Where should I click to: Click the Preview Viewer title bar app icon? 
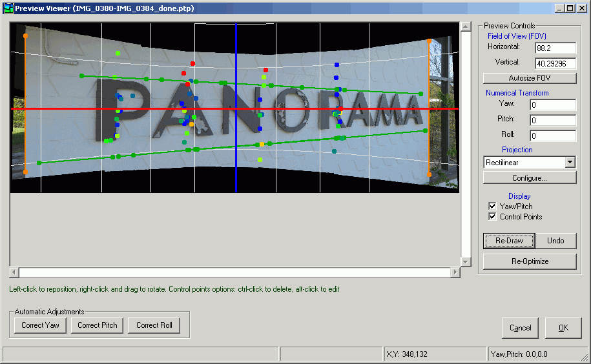coord(8,8)
